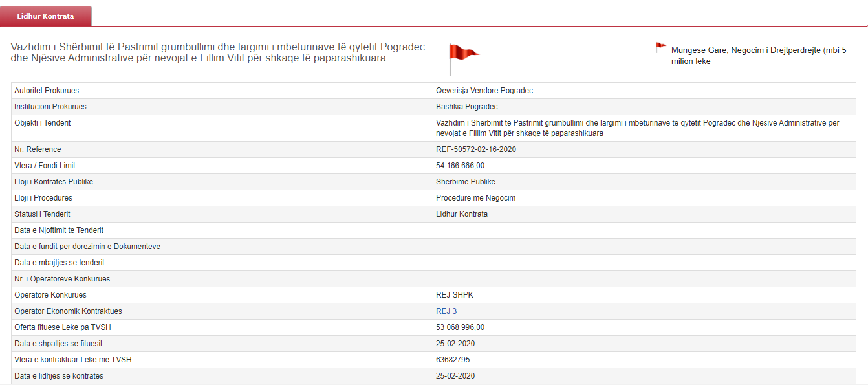Select the value Bashkia Pogradec
Image resolution: width=868 pixels, height=385 pixels.
point(467,107)
